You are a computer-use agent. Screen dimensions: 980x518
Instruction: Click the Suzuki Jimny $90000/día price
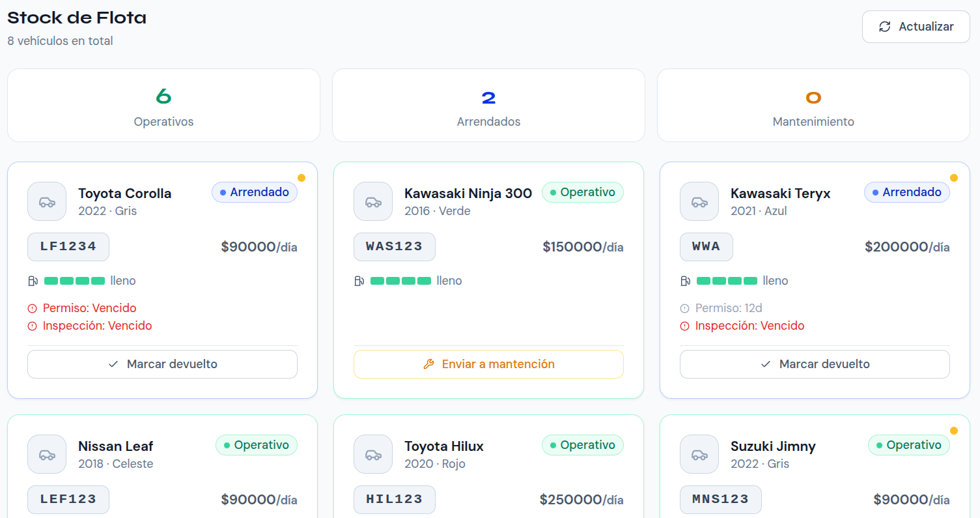click(x=912, y=500)
